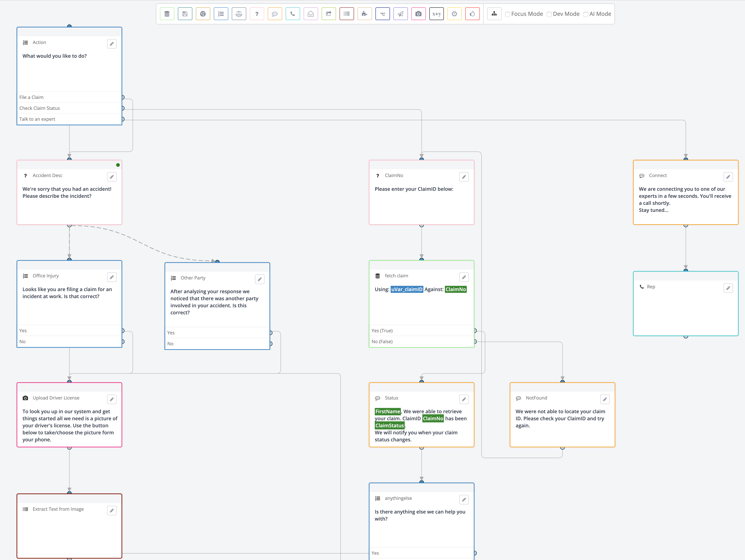Open the phone call node tool
The width and height of the screenshot is (745, 560).
[293, 14]
